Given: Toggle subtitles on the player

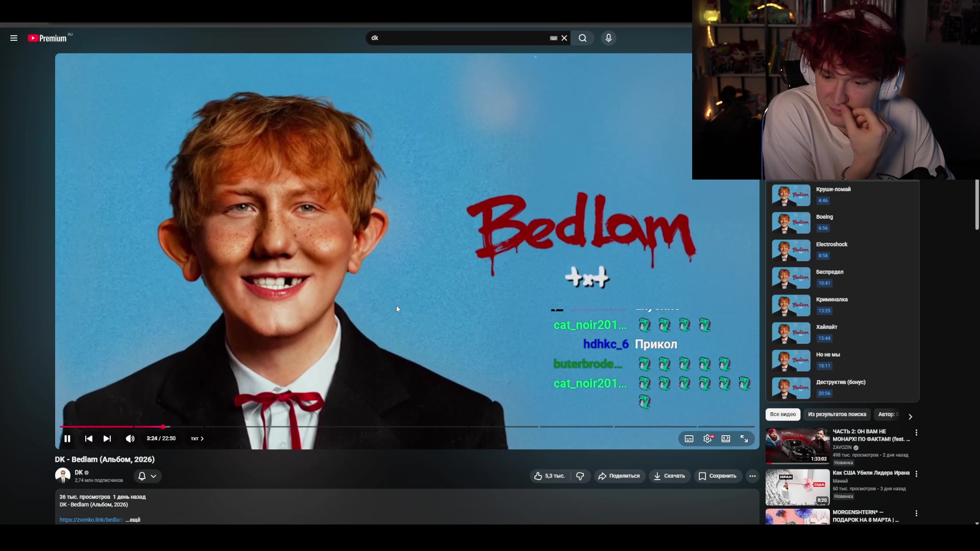Looking at the screenshot, I should click(689, 439).
